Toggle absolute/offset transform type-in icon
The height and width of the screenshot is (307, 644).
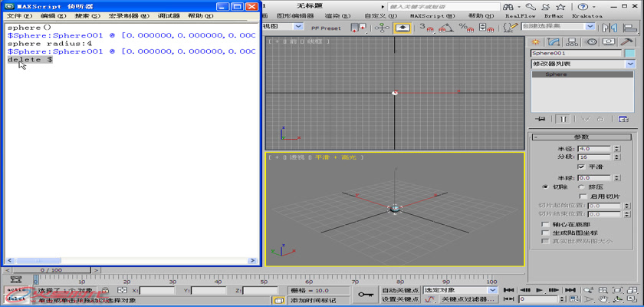[122, 290]
